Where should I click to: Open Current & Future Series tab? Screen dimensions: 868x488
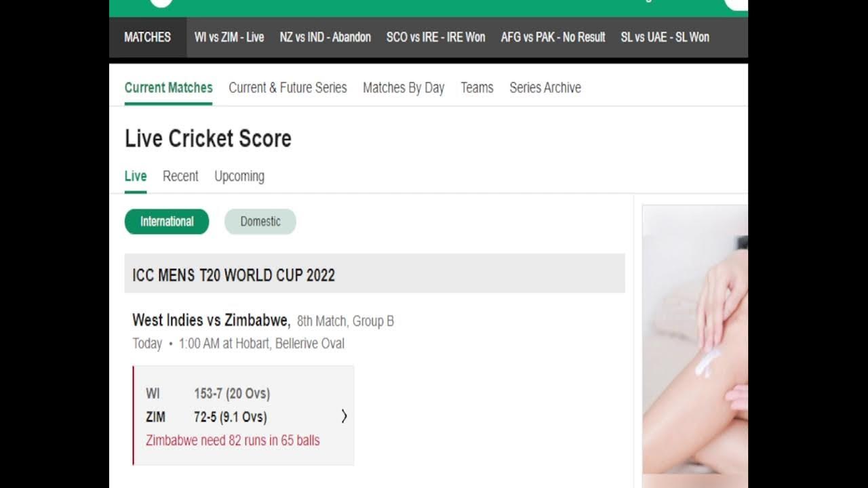(288, 87)
